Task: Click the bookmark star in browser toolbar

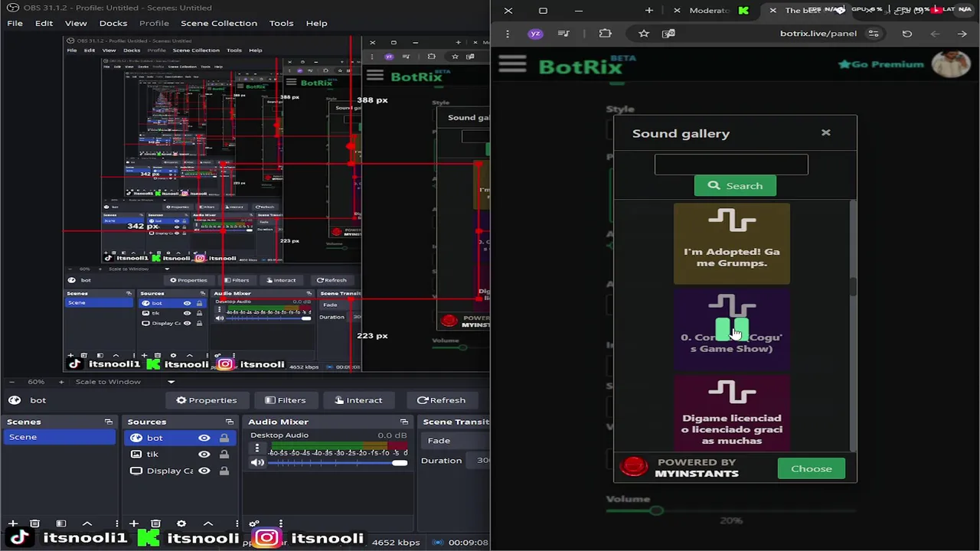Action: click(644, 34)
